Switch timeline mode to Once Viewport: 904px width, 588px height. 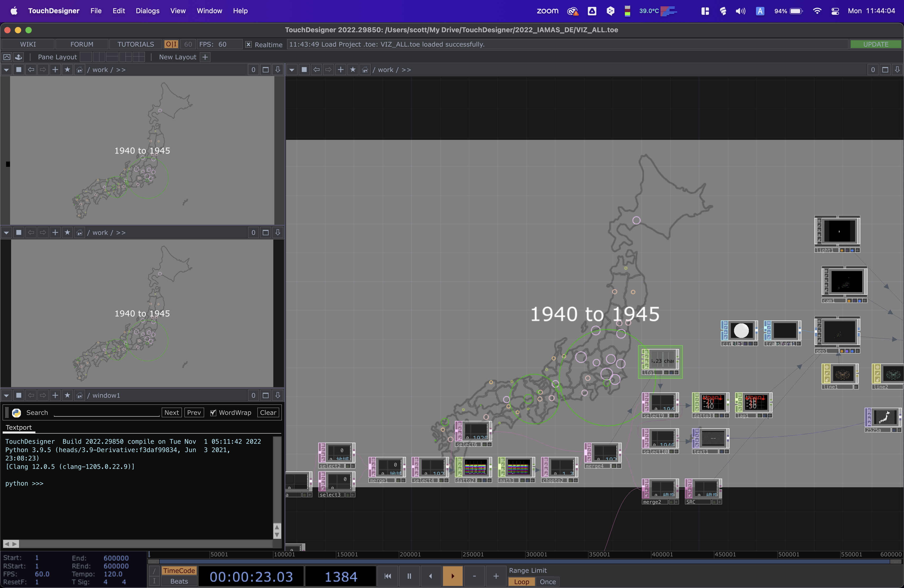pyautogui.click(x=547, y=582)
